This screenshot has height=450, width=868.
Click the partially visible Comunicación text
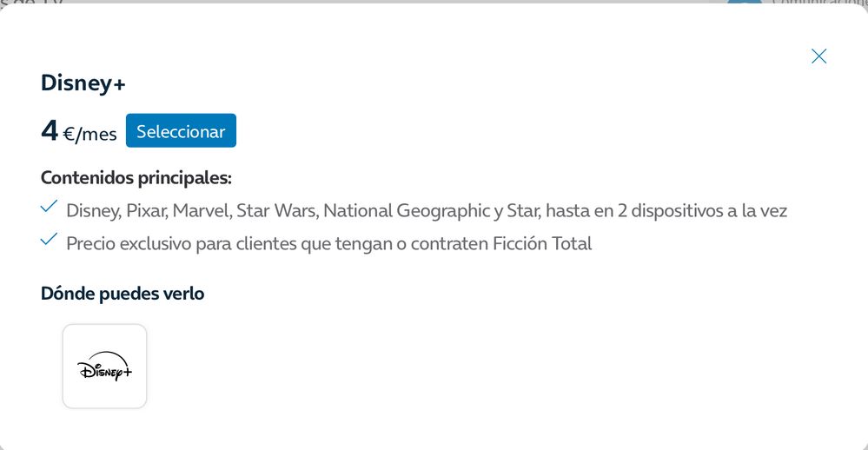click(817, 3)
